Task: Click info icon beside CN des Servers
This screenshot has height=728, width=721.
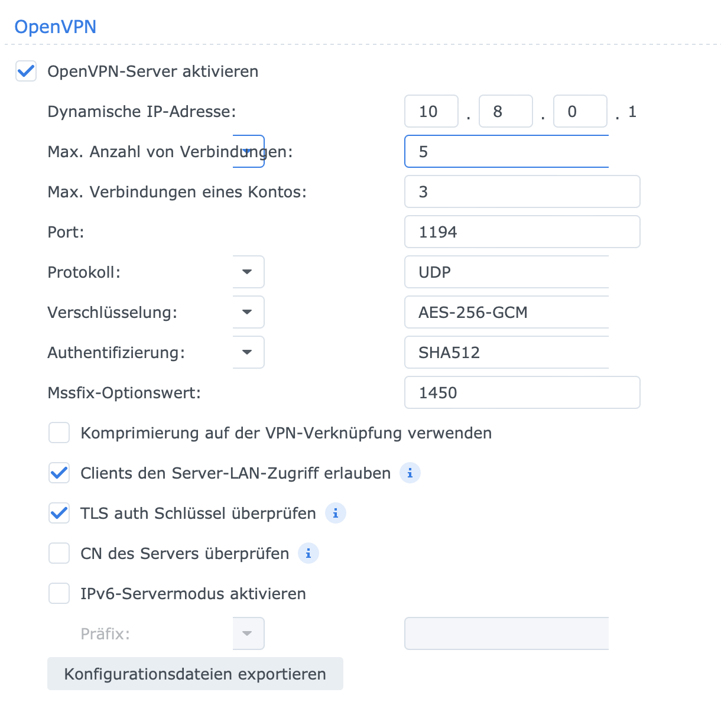Action: pos(308,554)
